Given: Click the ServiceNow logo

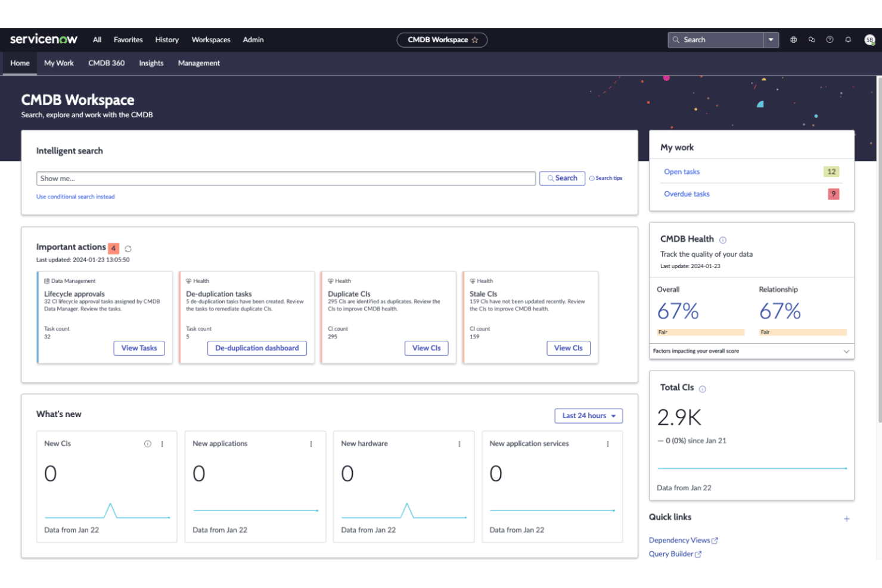Looking at the screenshot, I should pos(44,39).
